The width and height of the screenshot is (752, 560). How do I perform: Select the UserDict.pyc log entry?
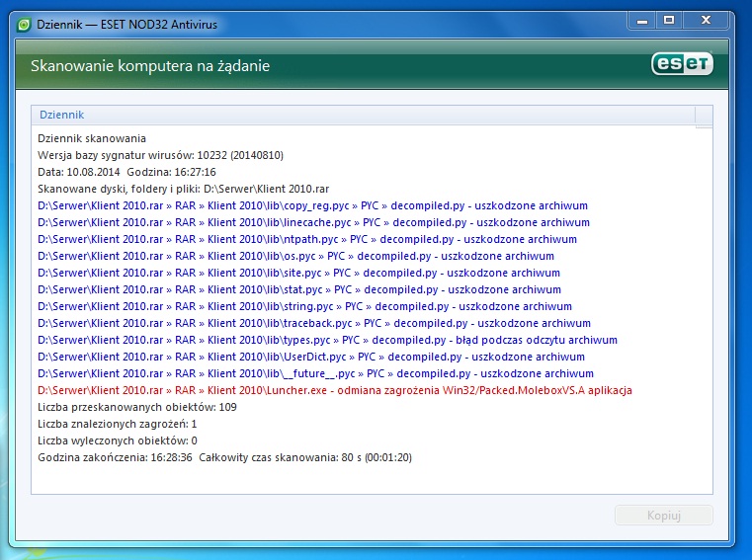[x=311, y=357]
